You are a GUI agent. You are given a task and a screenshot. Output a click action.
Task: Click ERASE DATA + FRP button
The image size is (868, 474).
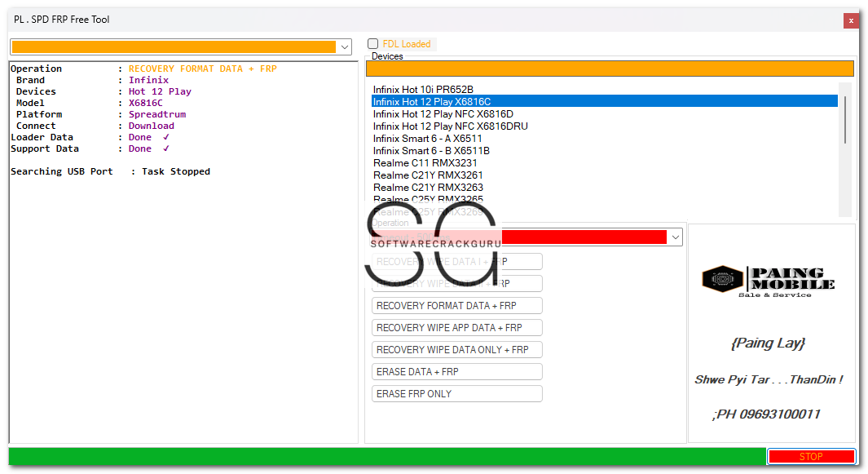456,372
